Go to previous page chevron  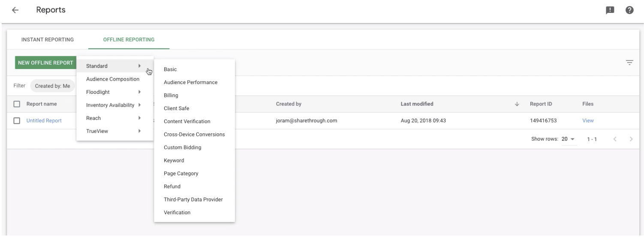coord(615,139)
